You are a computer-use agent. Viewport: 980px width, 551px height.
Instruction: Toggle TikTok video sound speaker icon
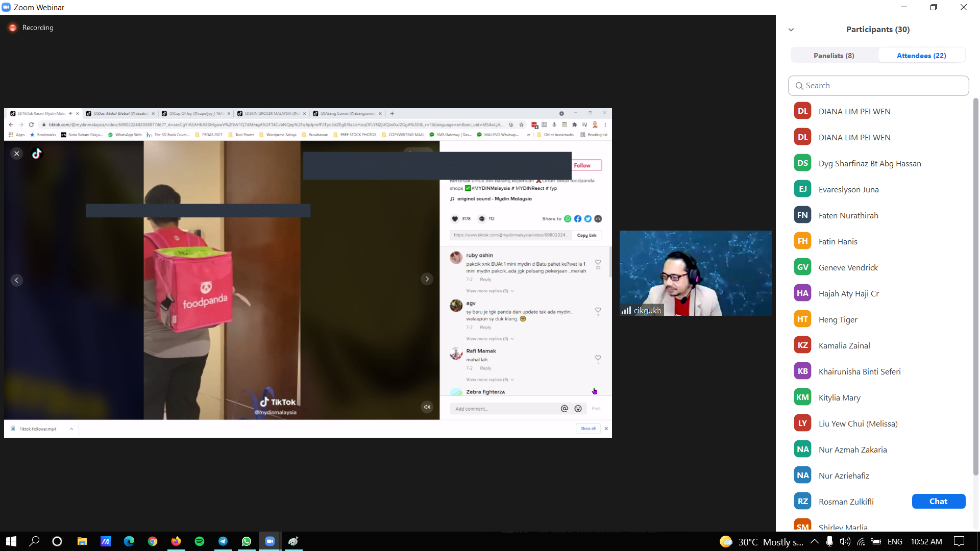pyautogui.click(x=427, y=407)
